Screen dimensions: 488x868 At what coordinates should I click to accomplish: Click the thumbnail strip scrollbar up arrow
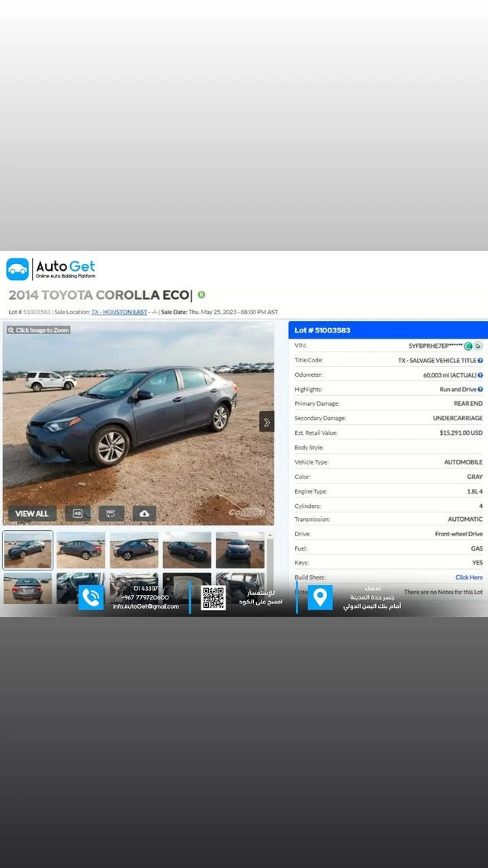pos(270,535)
